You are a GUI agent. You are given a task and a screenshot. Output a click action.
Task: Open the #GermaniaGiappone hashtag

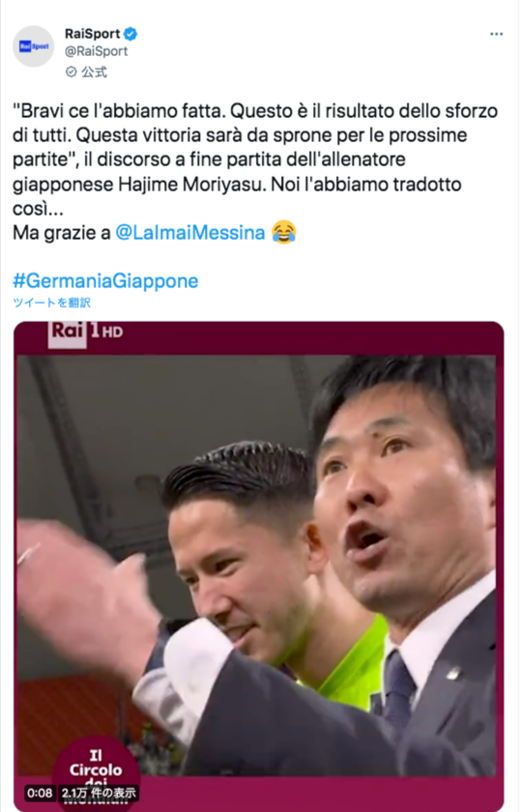pyautogui.click(x=105, y=280)
